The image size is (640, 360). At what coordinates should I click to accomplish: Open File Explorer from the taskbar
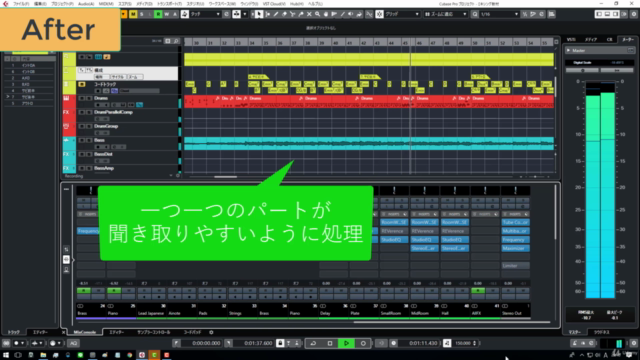pyautogui.click(x=43, y=355)
